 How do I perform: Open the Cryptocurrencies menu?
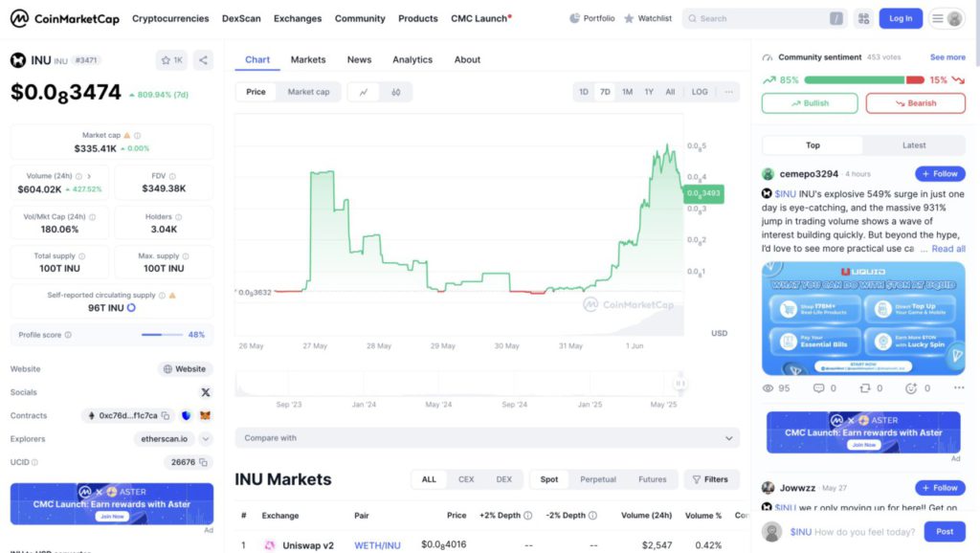[x=170, y=19]
